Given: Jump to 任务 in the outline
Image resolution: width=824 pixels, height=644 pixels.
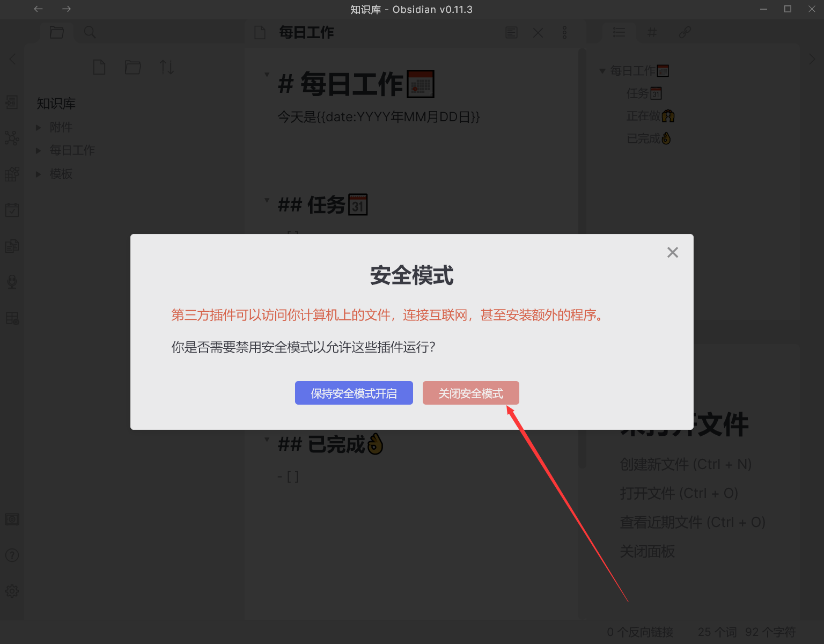Looking at the screenshot, I should coord(644,93).
